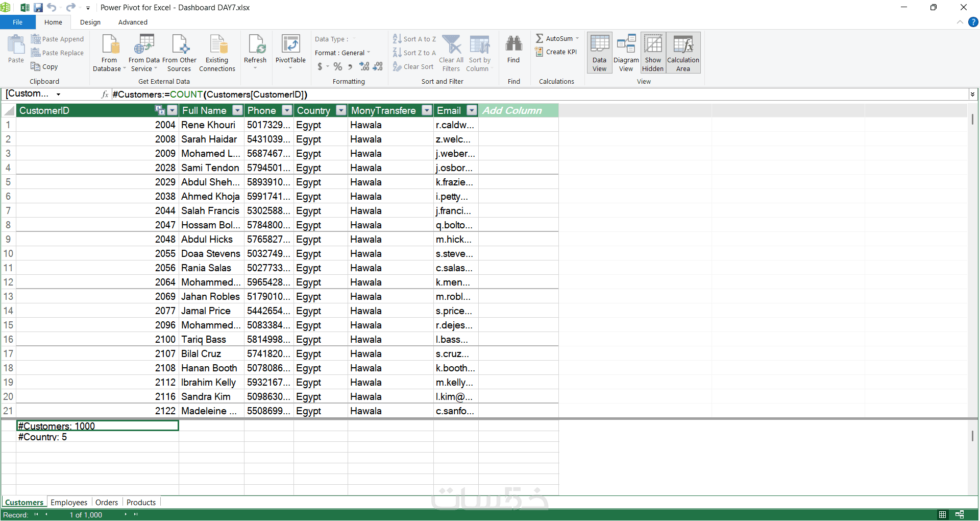This screenshot has width=980, height=521.
Task: Select the #Country: 5 measure
Action: 97,437
